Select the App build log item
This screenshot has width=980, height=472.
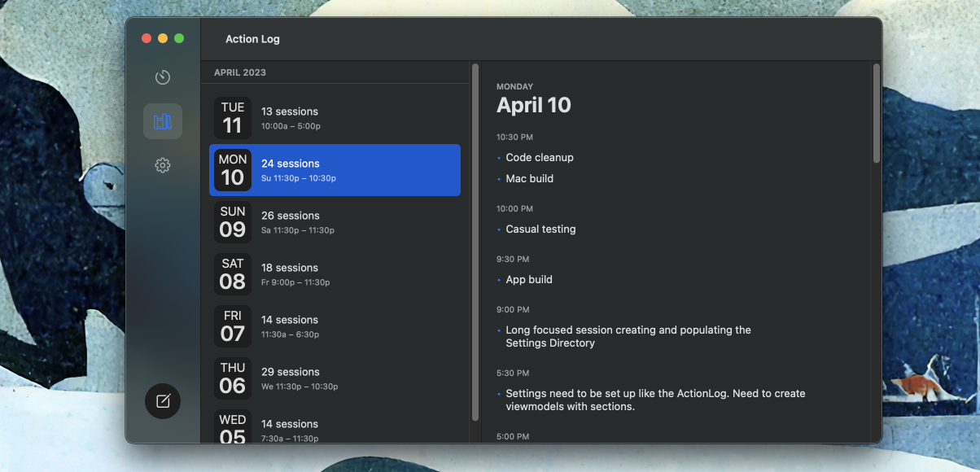529,279
